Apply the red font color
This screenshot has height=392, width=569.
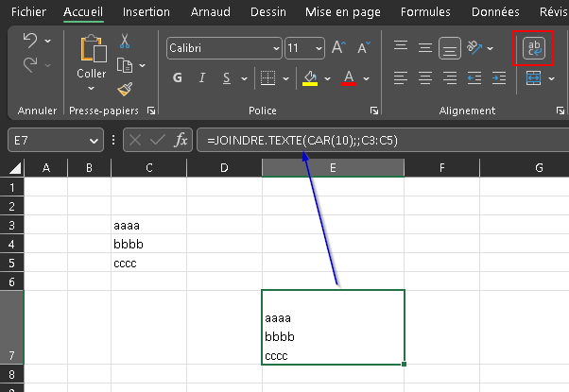[349, 78]
